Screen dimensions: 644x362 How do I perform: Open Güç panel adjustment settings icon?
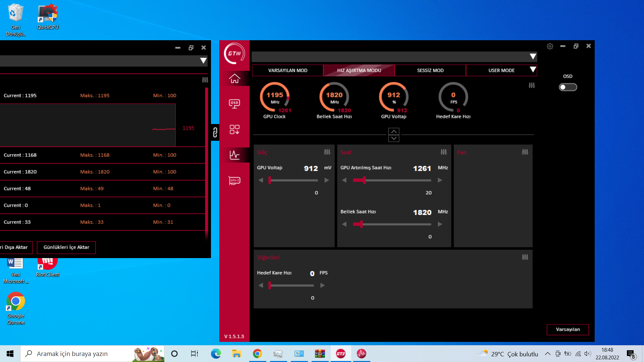point(327,152)
